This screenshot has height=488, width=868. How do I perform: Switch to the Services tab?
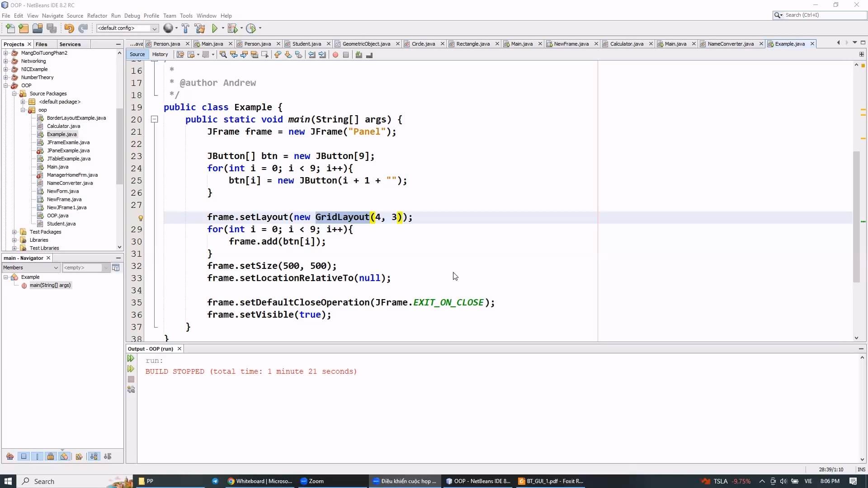(x=70, y=44)
